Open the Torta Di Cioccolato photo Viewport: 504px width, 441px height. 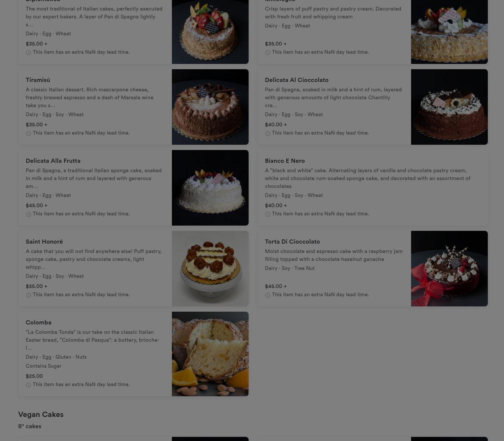pyautogui.click(x=449, y=268)
